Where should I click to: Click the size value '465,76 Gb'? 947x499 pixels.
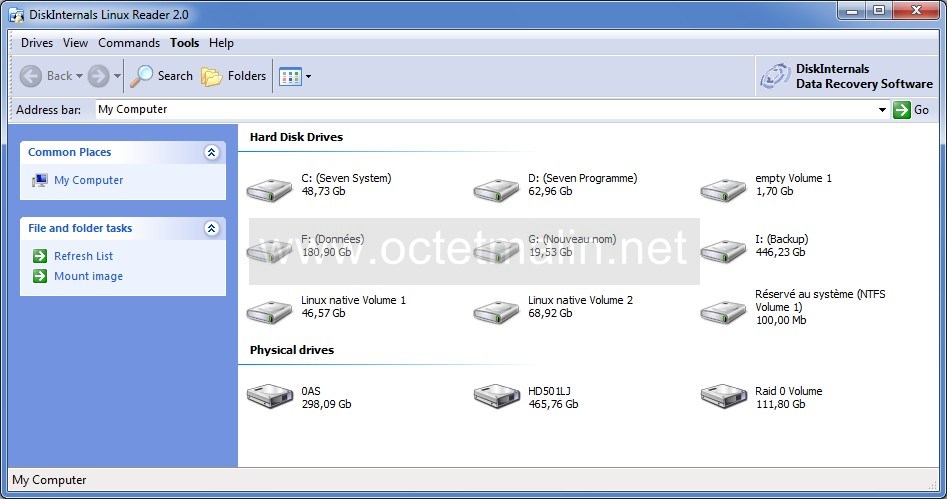553,404
